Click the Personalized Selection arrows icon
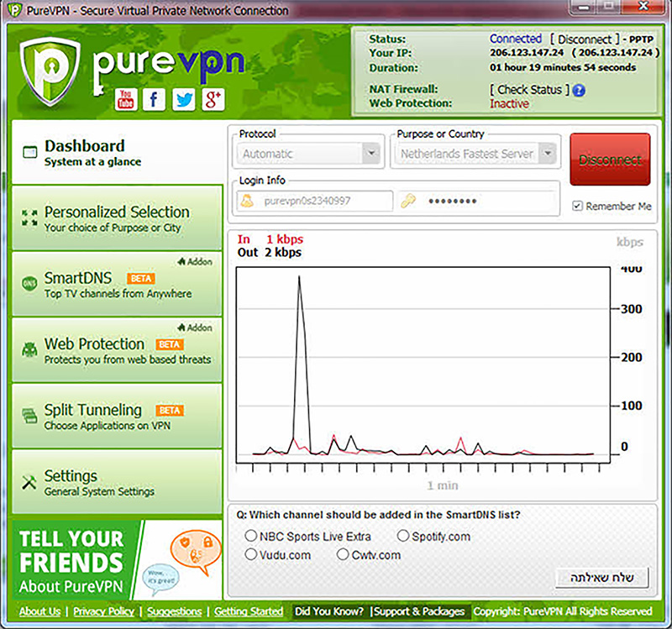 (x=29, y=218)
